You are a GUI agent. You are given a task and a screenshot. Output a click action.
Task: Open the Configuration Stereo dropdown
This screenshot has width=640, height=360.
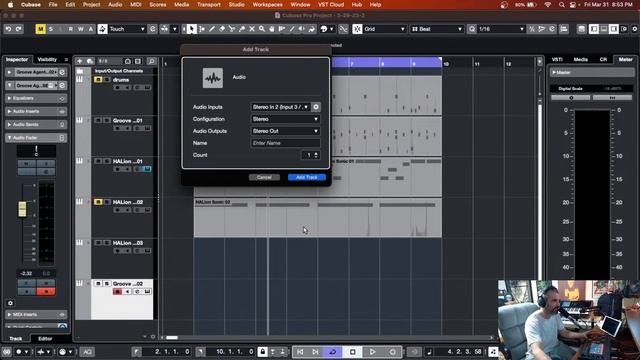coord(285,119)
